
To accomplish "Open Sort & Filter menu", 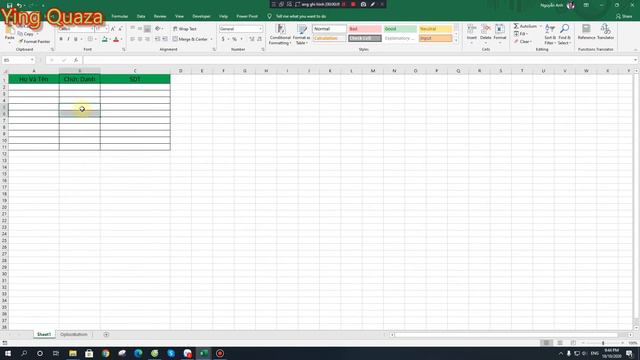I will [x=550, y=34].
